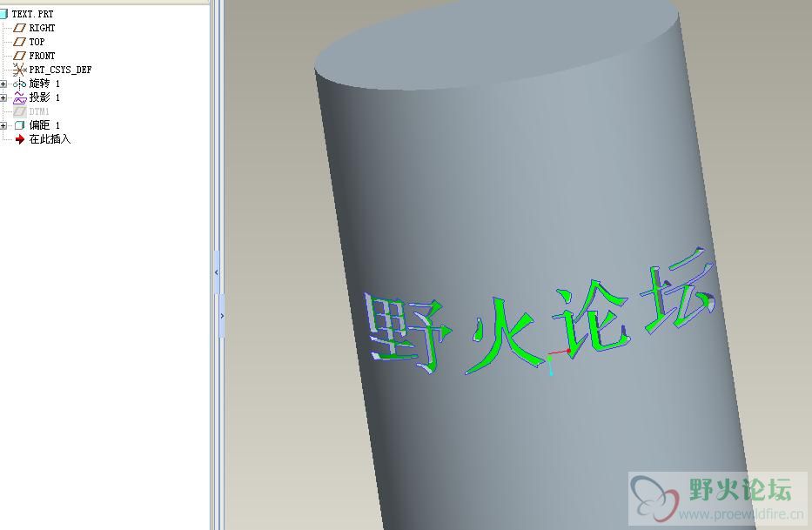Select the 旋转 1 feature label
812x530 pixels.
(x=44, y=84)
